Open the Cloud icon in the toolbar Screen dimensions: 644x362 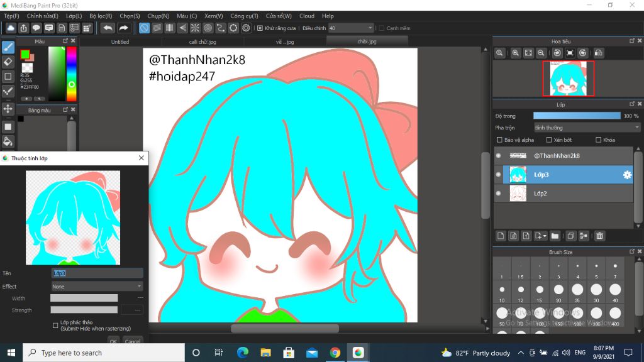(x=11, y=28)
